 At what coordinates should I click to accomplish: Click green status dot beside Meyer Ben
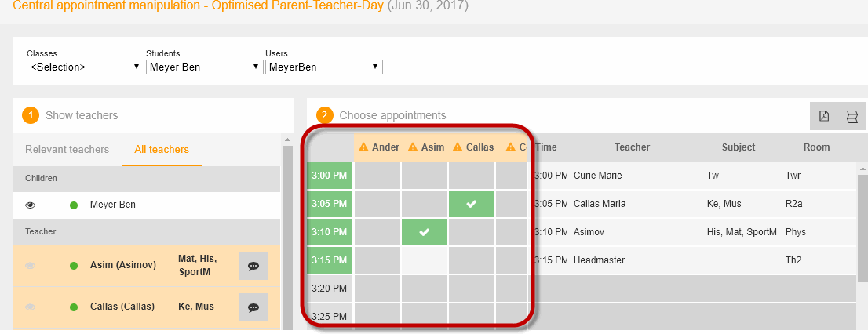[74, 205]
